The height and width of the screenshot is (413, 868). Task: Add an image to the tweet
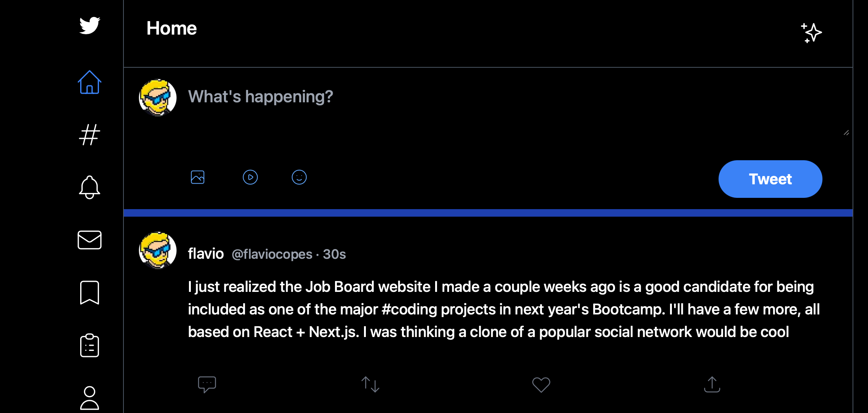[x=198, y=177]
